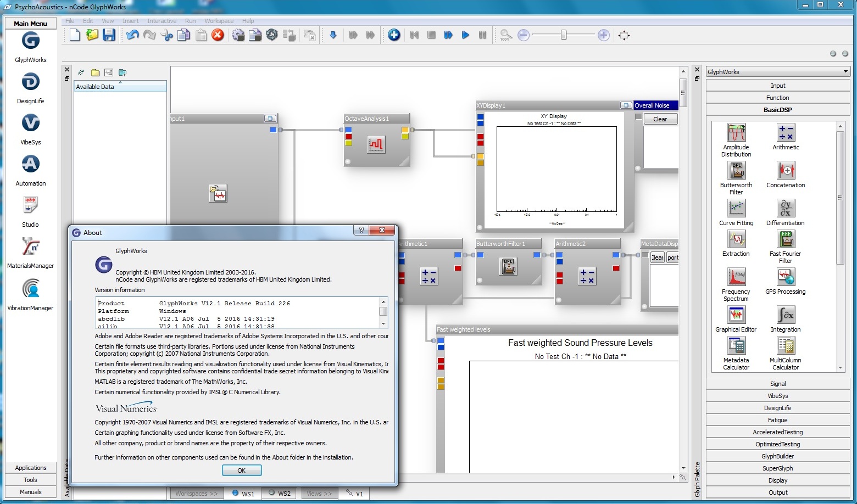Viewport: 857px width, 504px height.
Task: Open the Workspace menu
Action: [x=219, y=21]
